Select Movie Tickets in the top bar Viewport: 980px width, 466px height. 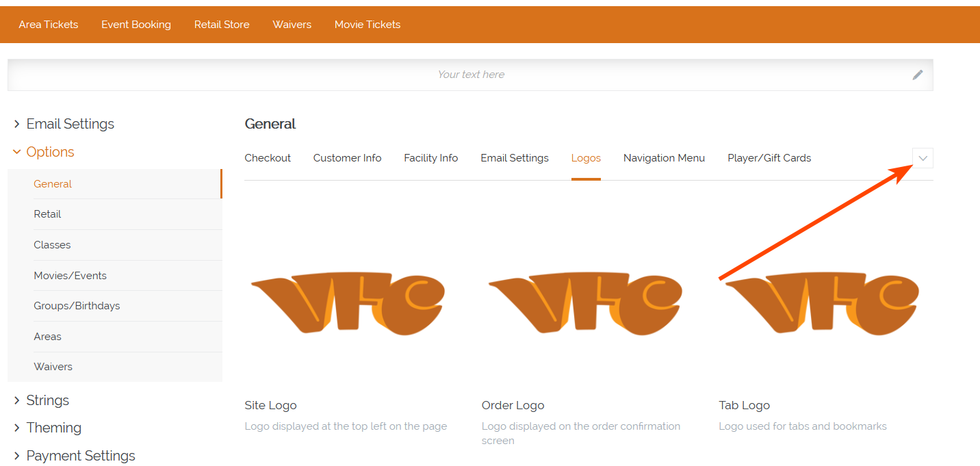367,25
